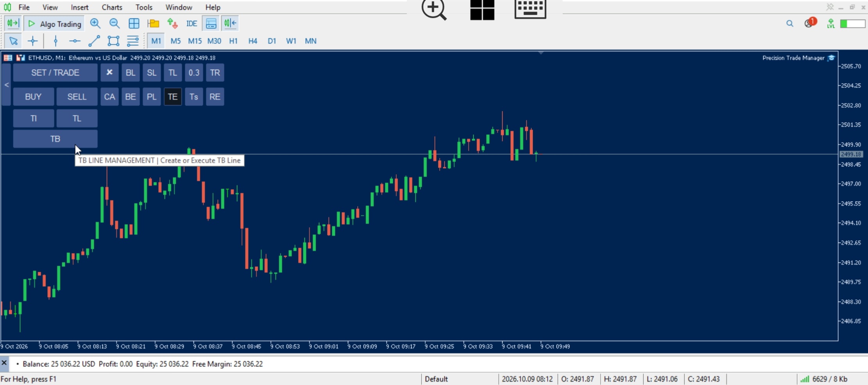868x385 pixels.
Task: Switch to the D1 timeframe
Action: click(272, 41)
